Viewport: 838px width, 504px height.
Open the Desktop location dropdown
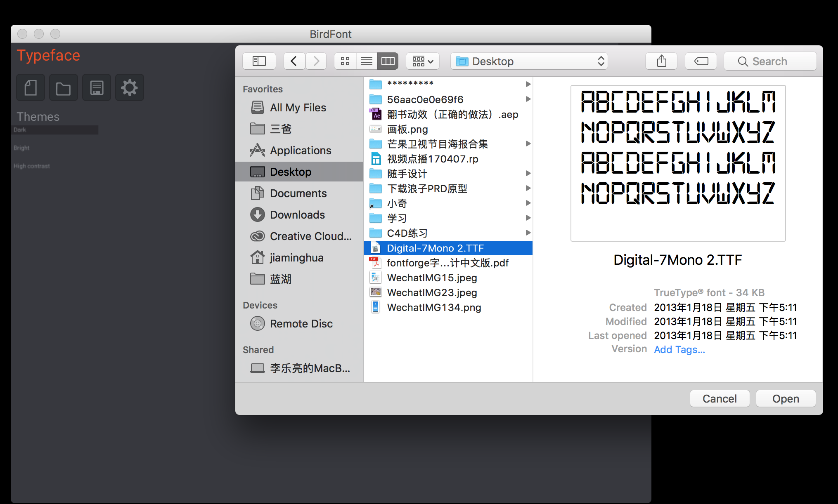point(529,61)
